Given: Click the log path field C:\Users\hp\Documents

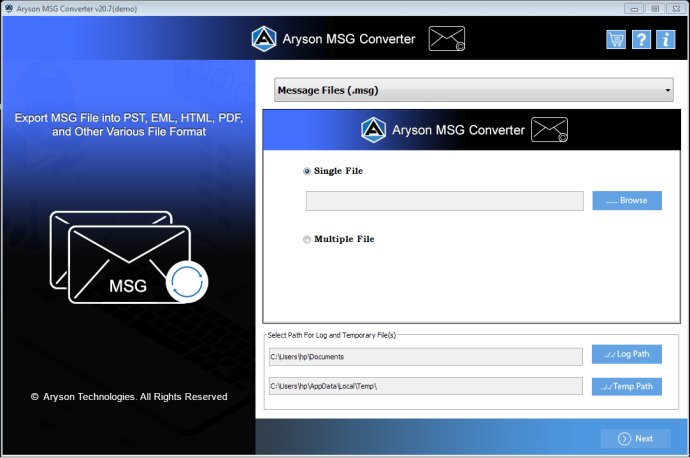Looking at the screenshot, I should [426, 357].
